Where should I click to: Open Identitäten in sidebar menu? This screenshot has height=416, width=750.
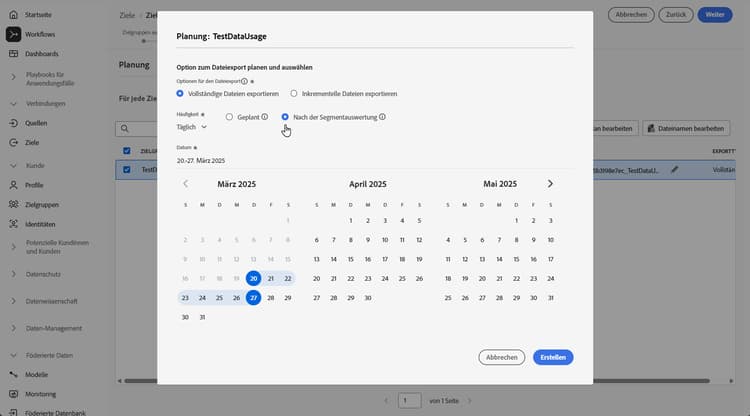click(x=40, y=224)
